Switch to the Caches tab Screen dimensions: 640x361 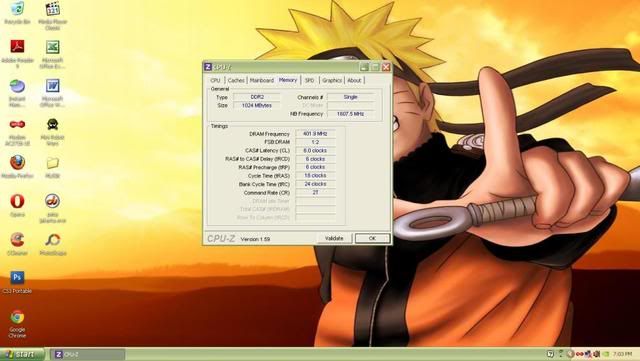(236, 80)
